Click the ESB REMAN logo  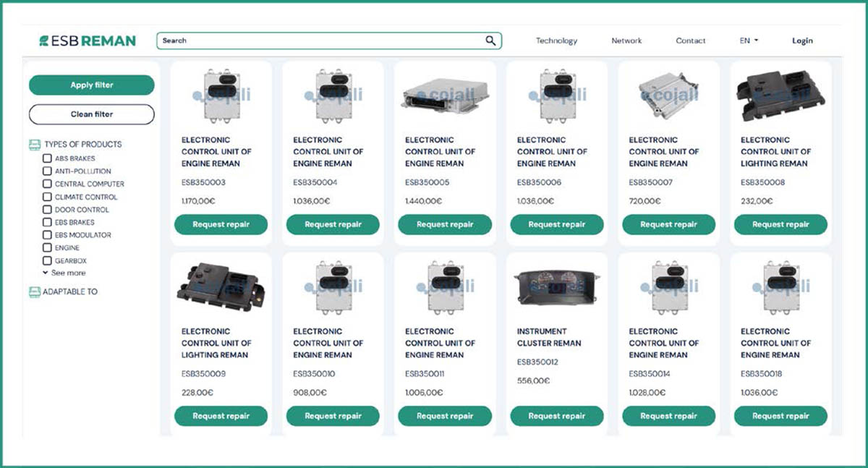tap(88, 41)
